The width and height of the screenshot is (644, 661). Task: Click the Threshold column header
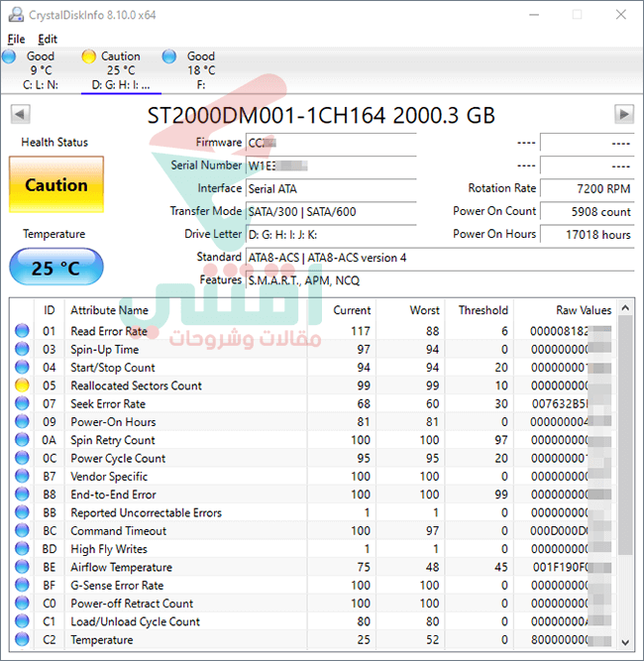point(480,310)
